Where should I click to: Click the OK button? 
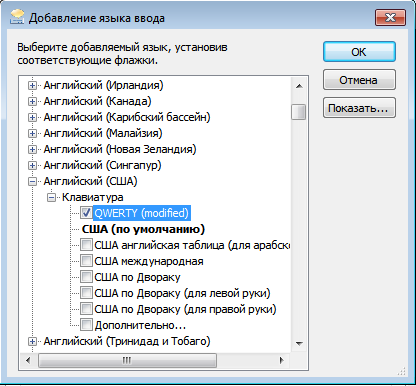(359, 52)
